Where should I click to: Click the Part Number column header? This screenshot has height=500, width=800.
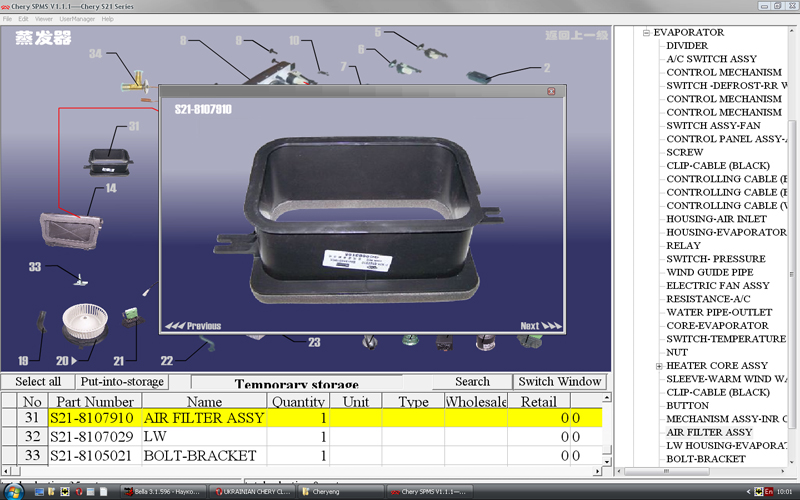(x=95, y=401)
